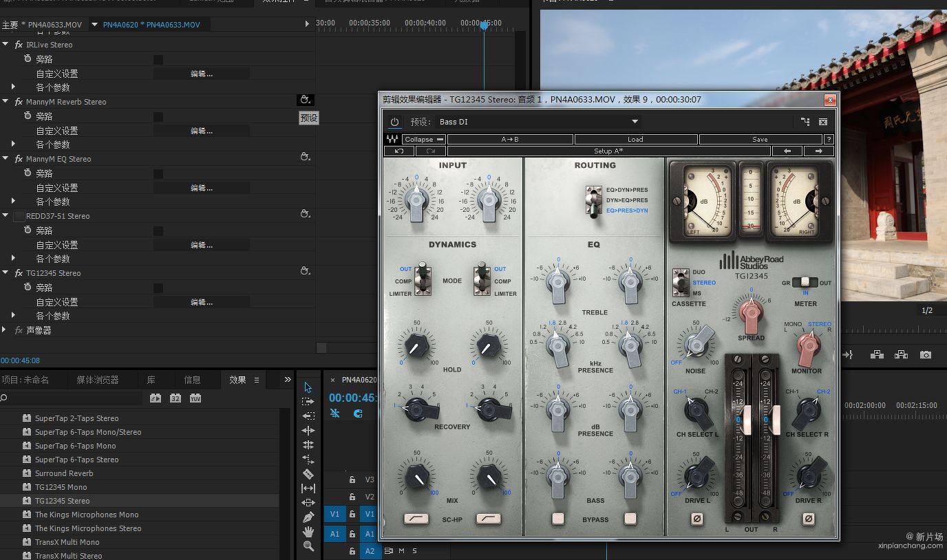Click the plugin Redo arrow
The image size is (947, 560).
click(x=431, y=151)
